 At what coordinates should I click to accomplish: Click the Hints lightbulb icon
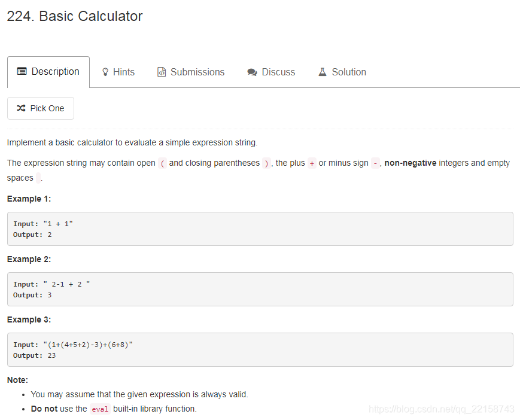(105, 72)
